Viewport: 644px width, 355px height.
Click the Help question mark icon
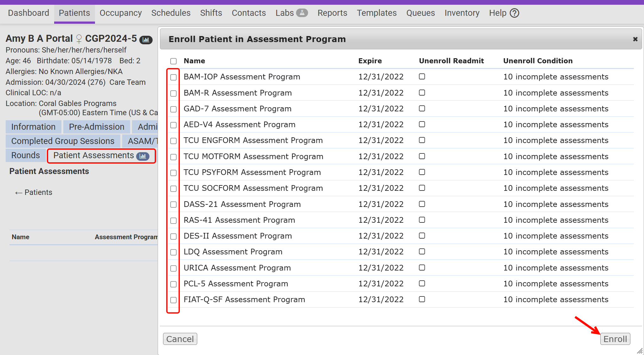(515, 13)
